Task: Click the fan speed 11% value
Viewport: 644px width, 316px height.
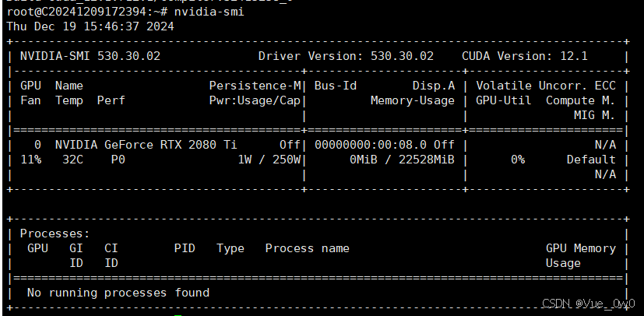Action: tap(31, 160)
